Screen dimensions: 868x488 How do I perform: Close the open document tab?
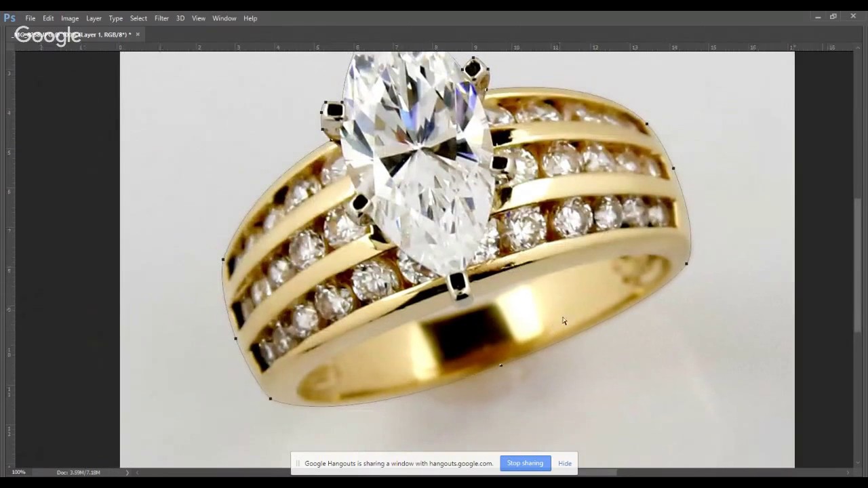[138, 35]
